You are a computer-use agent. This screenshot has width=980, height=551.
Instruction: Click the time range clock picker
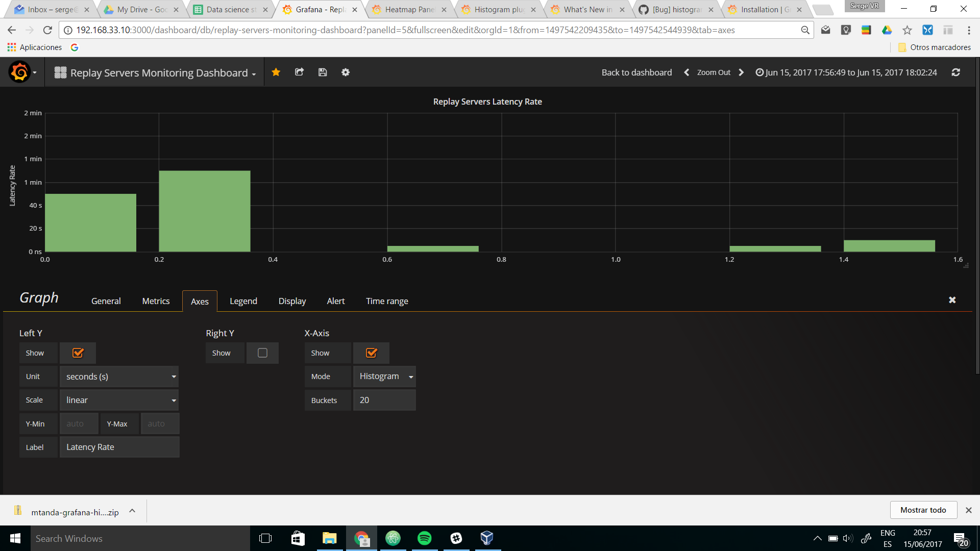pyautogui.click(x=760, y=72)
